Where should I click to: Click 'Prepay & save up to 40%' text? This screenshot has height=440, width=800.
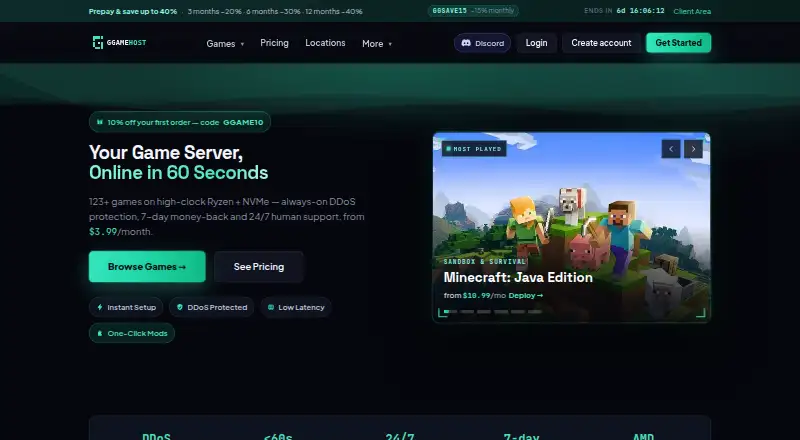coord(133,11)
